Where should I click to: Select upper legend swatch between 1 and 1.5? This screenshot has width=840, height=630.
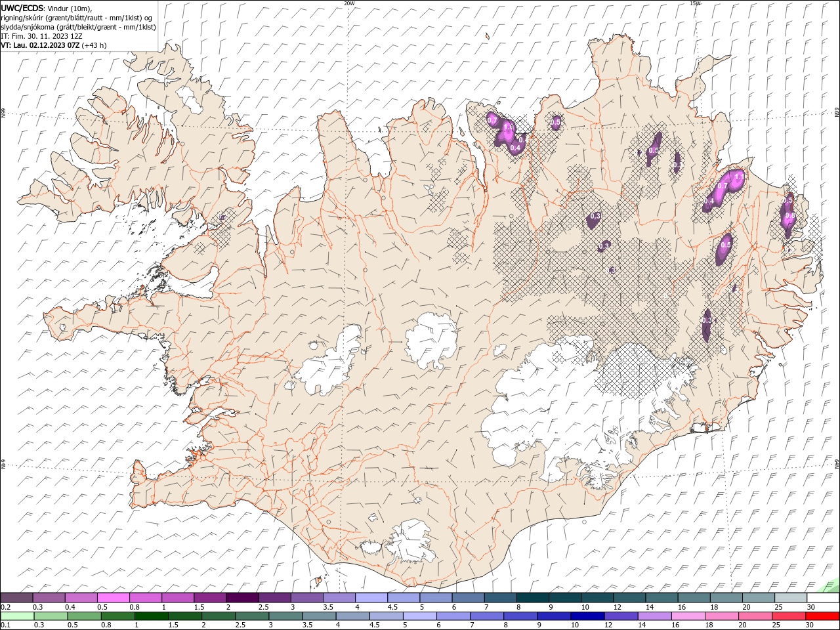pyautogui.click(x=178, y=598)
